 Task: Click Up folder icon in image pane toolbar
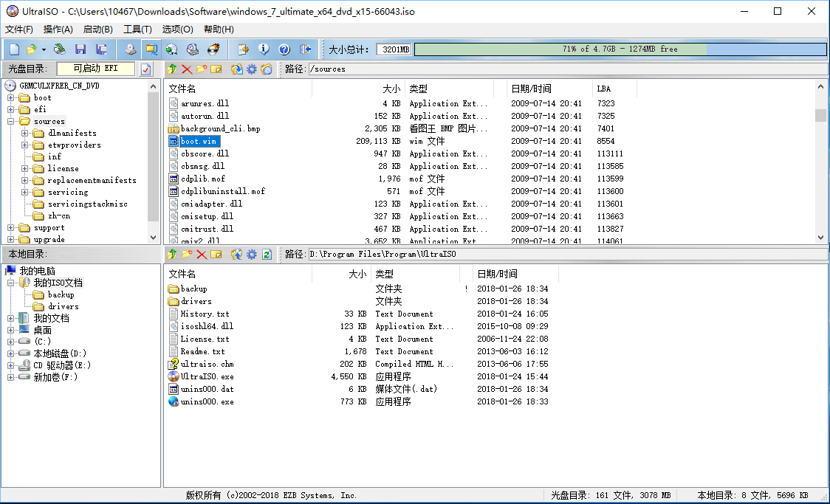coord(172,69)
